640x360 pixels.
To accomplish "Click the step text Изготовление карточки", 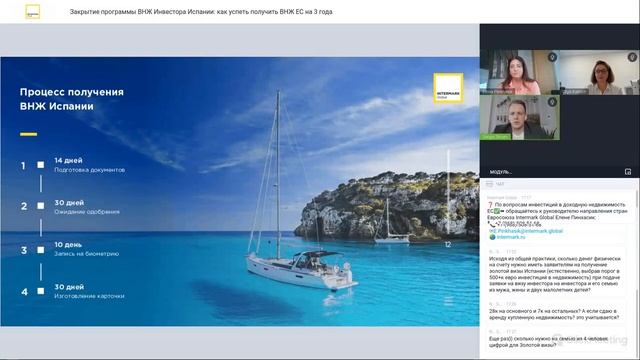I will click(x=89, y=296).
